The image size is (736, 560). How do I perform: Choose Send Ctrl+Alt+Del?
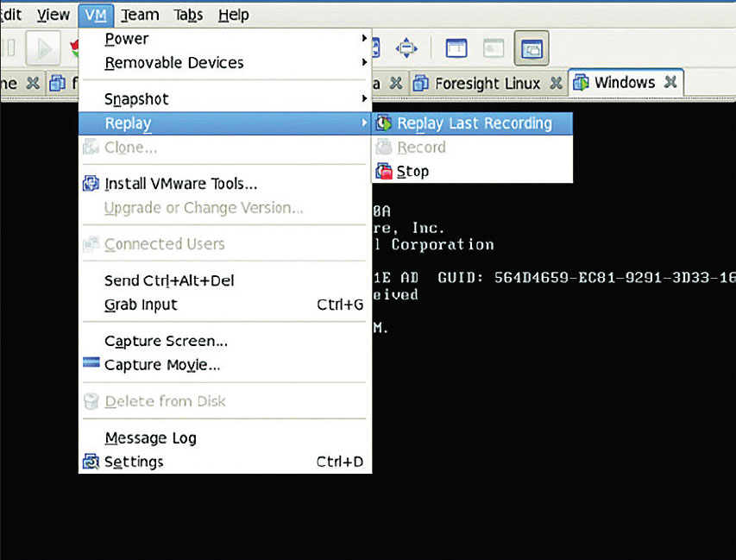169,280
